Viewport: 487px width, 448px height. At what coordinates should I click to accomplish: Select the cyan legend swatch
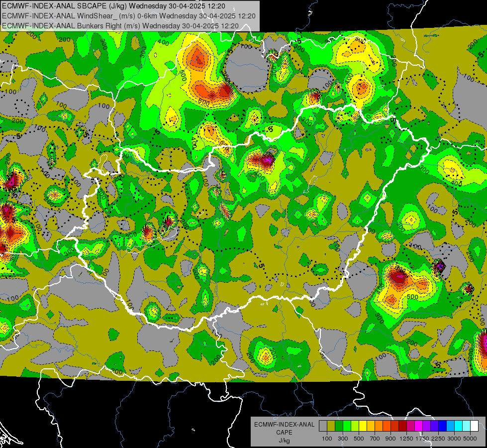pos(459,426)
